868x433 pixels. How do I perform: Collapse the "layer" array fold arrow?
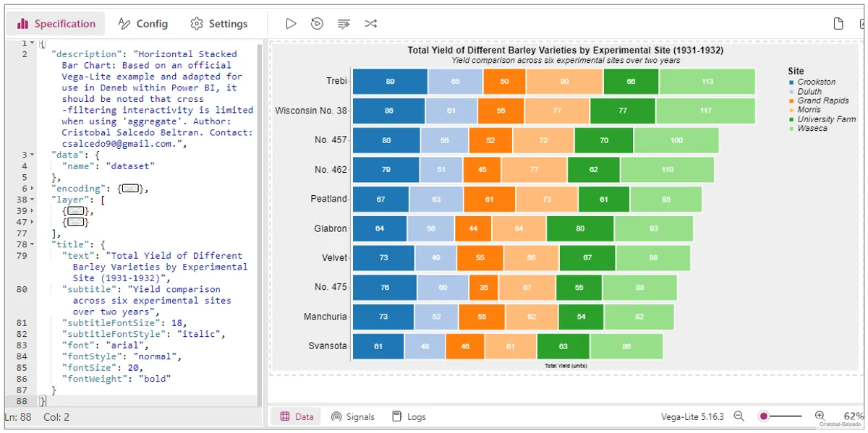[x=32, y=200]
